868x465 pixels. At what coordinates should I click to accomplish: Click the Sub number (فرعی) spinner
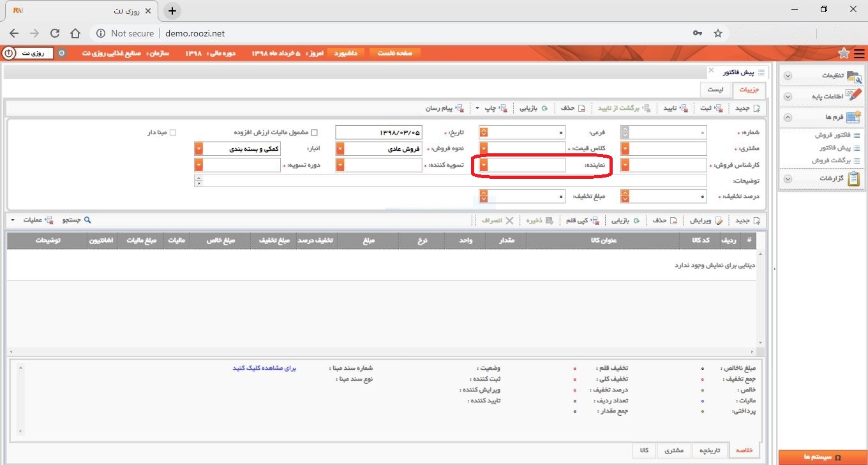[x=484, y=132]
